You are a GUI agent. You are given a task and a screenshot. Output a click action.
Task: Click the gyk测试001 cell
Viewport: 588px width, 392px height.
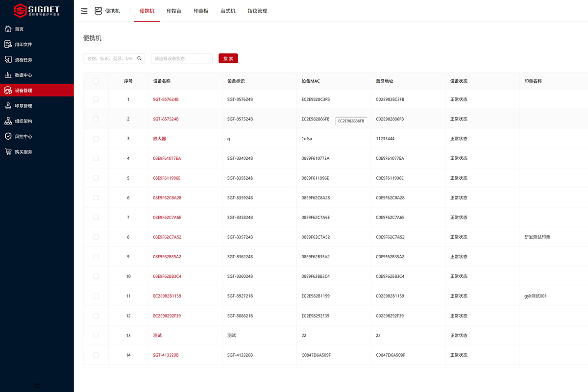(536, 296)
